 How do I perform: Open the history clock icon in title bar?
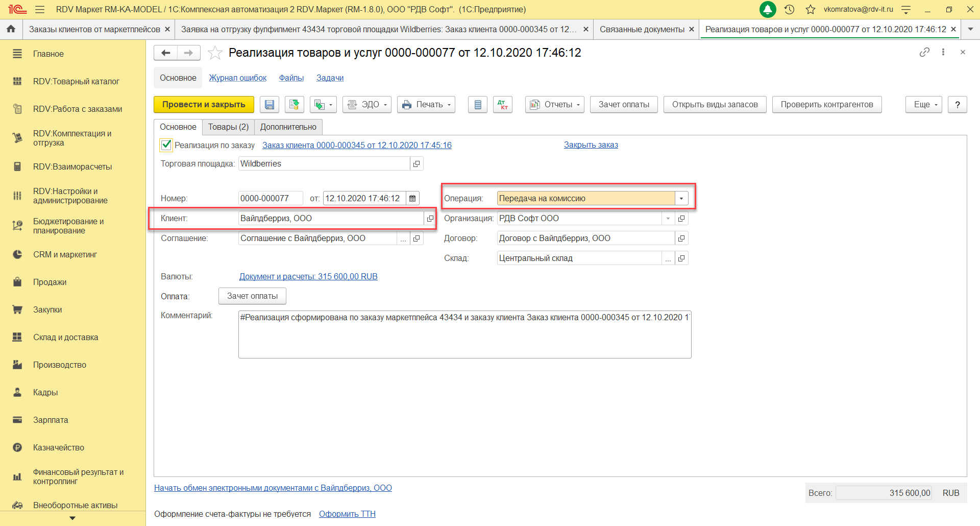click(x=789, y=9)
